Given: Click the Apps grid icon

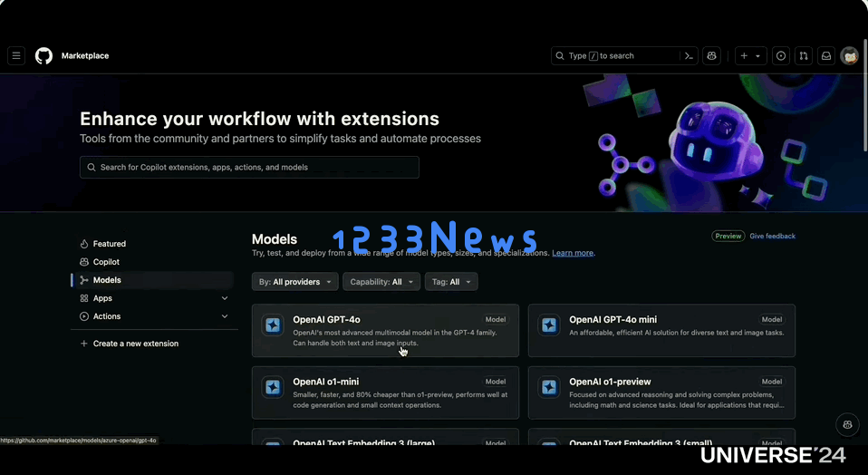Looking at the screenshot, I should 84,298.
